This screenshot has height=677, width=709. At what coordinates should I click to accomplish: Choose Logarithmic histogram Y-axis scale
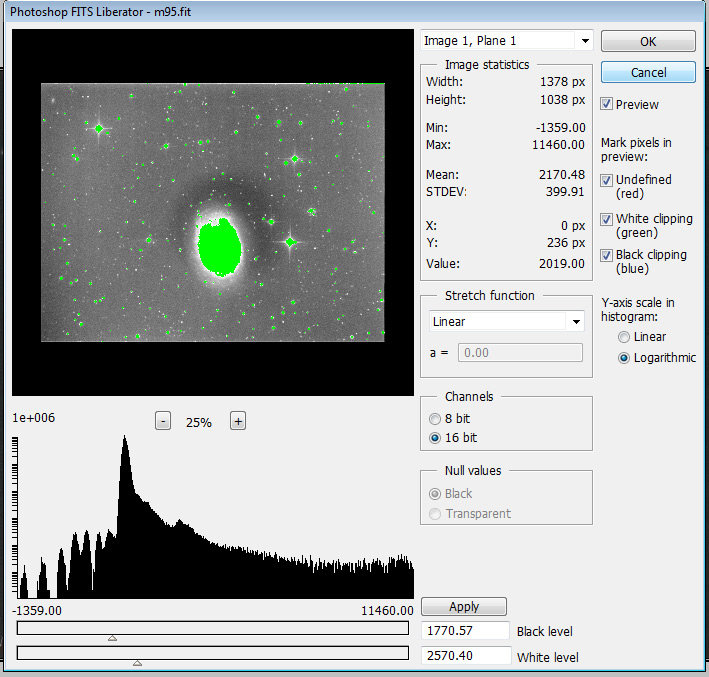(x=625, y=357)
